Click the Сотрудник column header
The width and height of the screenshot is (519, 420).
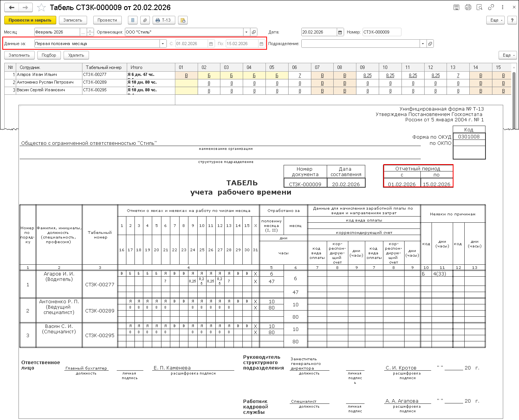click(49, 67)
